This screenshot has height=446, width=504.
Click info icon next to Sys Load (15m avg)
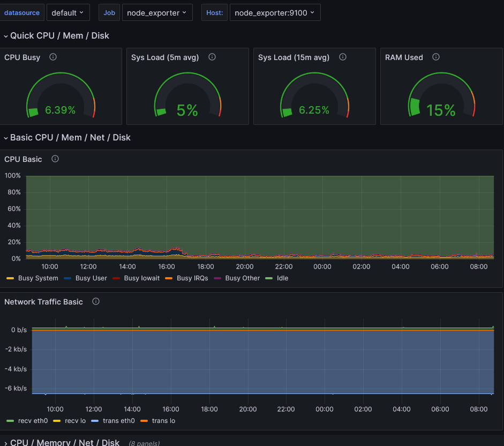pyautogui.click(x=343, y=57)
